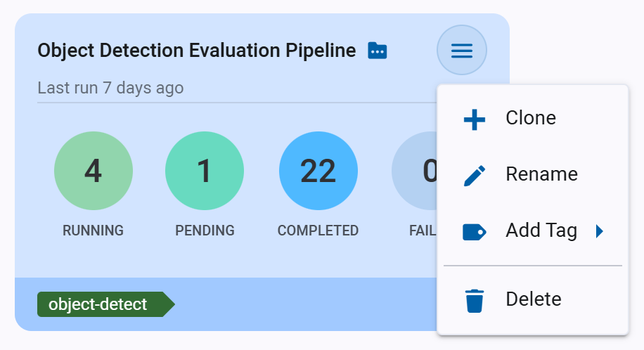Click the plus icon next to Clone
The width and height of the screenshot is (644, 350).
(475, 119)
